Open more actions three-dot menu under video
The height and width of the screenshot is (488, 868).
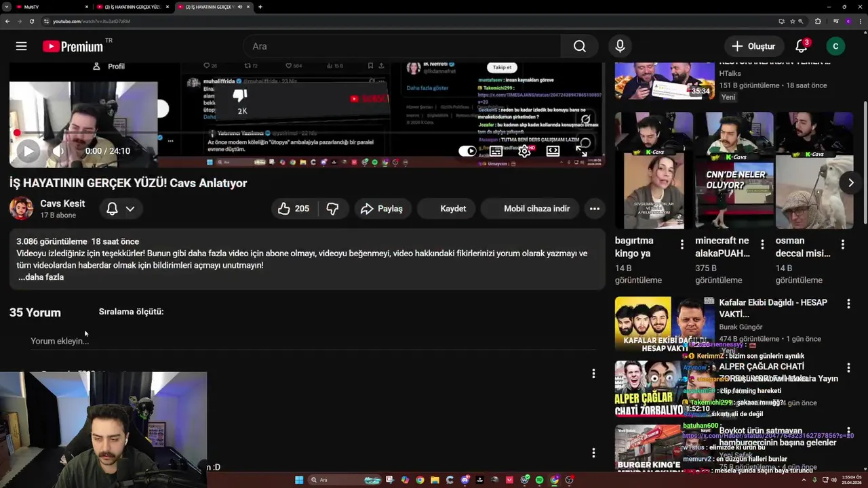point(594,209)
